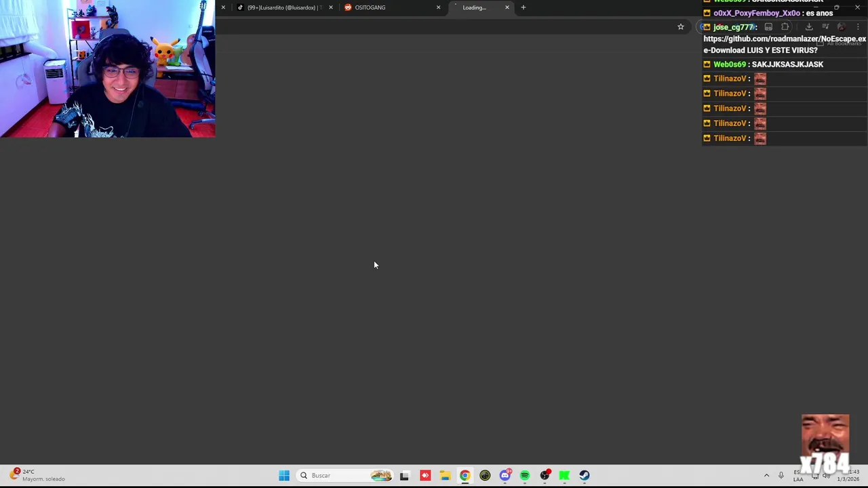Show hidden system tray icons
868x488 pixels.
click(x=766, y=475)
